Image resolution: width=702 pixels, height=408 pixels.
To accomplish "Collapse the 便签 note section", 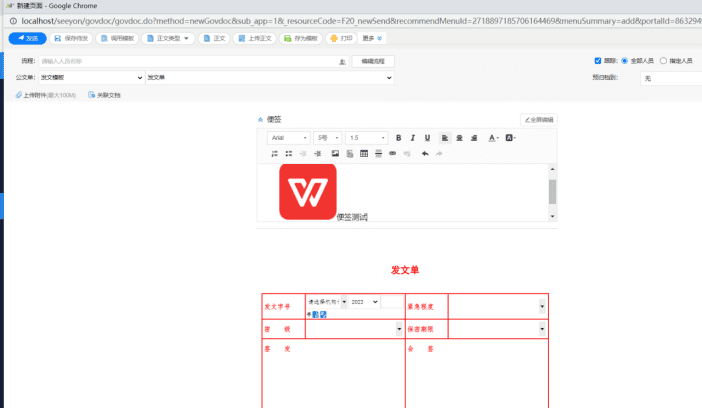I will click(x=260, y=120).
